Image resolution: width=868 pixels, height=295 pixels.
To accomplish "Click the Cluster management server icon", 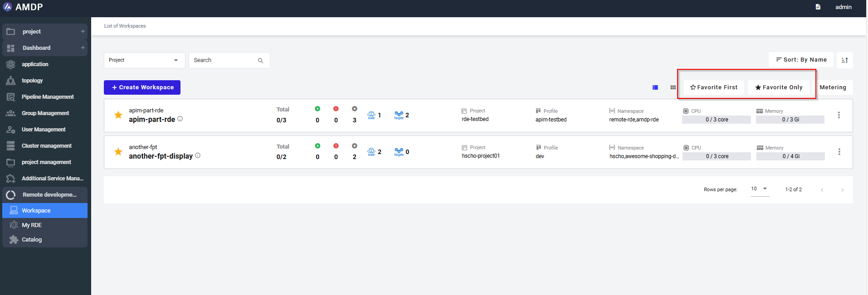I will [10, 146].
